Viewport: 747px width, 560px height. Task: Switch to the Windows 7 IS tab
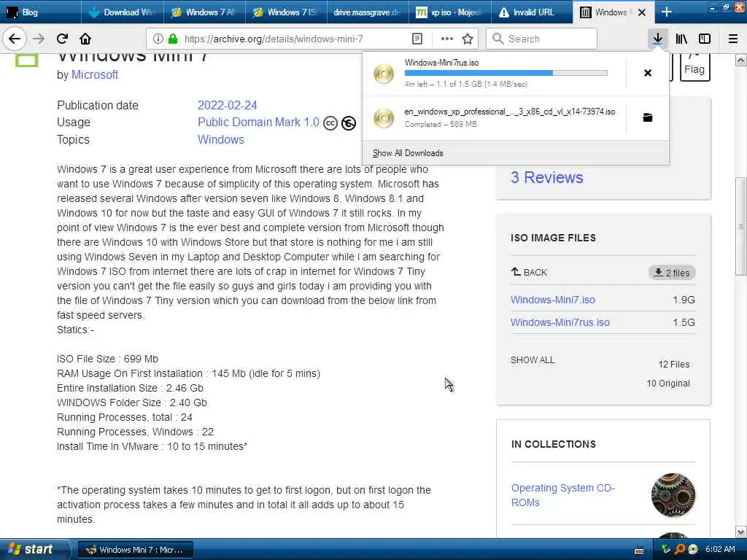pos(286,12)
